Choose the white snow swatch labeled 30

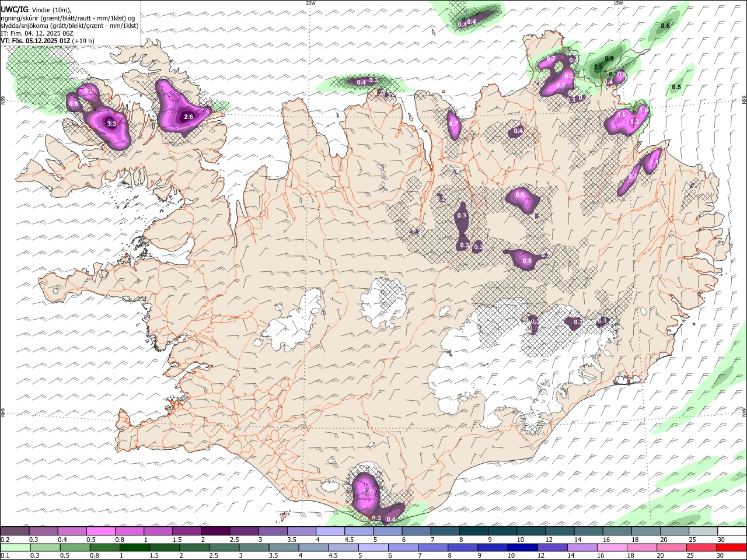point(732,531)
